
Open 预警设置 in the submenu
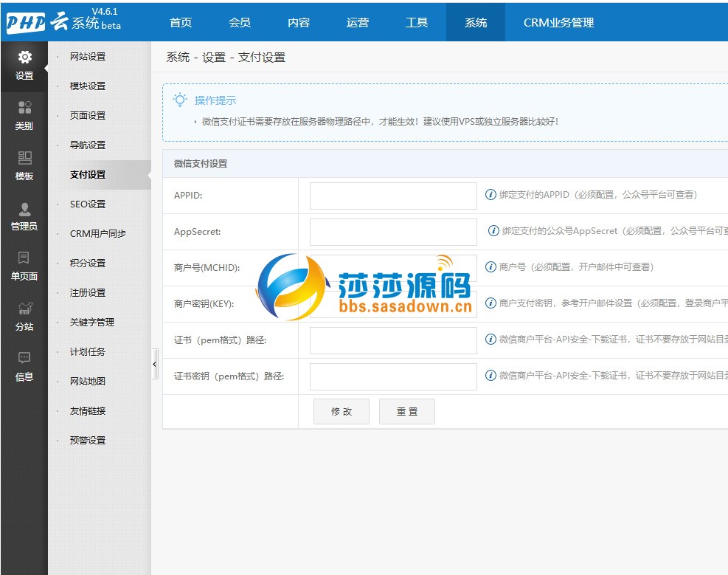[88, 441]
